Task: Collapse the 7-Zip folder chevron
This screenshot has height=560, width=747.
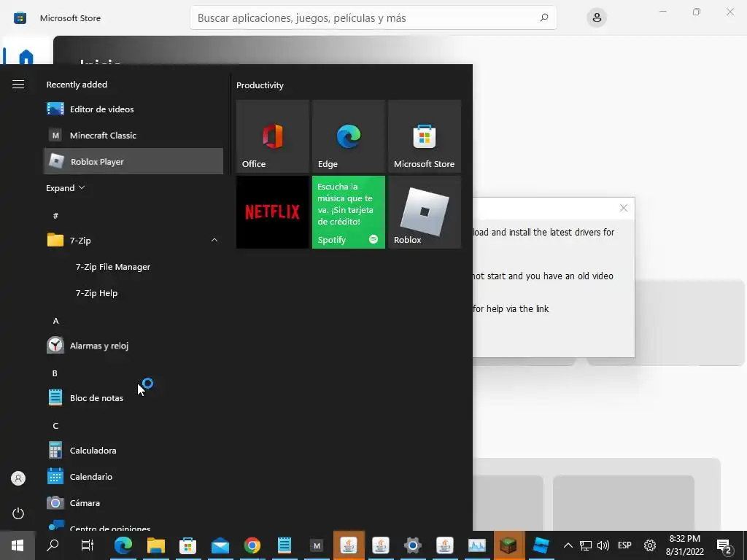Action: tap(214, 241)
